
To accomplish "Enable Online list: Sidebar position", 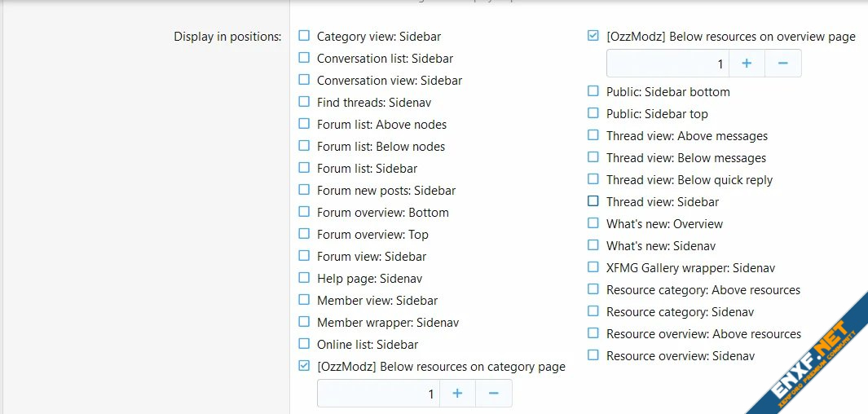I will coord(304,344).
